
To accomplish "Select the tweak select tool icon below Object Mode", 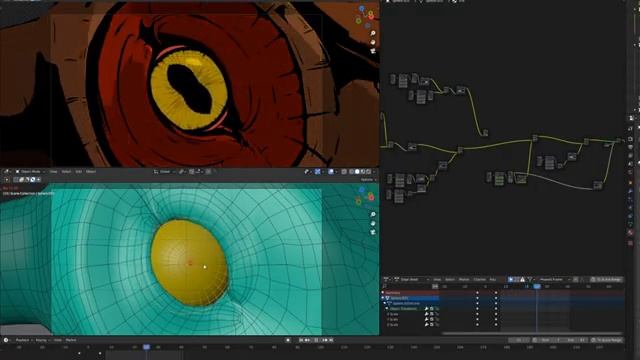I will 7,180.
